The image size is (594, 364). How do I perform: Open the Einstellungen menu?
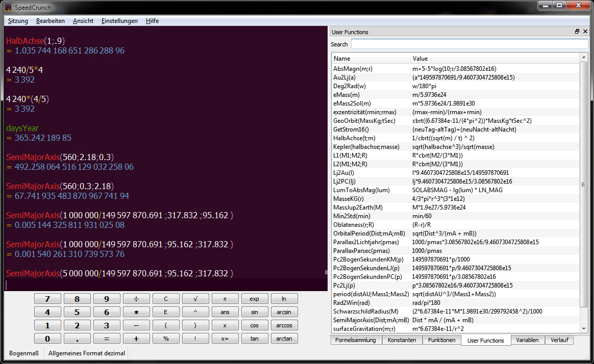pyautogui.click(x=119, y=21)
